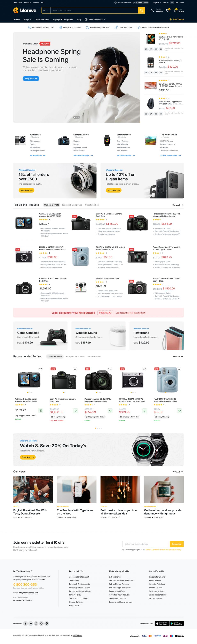The width and height of the screenshot is (197, 644).
Task: Click the Account user icon
Action: pyautogui.click(x=152, y=10)
